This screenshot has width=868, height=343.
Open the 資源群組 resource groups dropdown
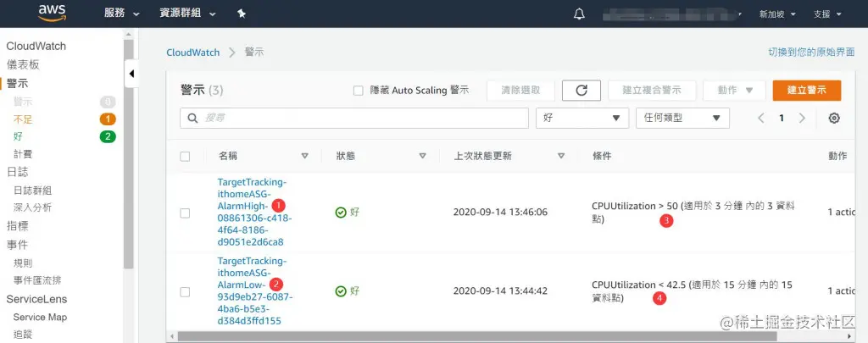click(187, 14)
